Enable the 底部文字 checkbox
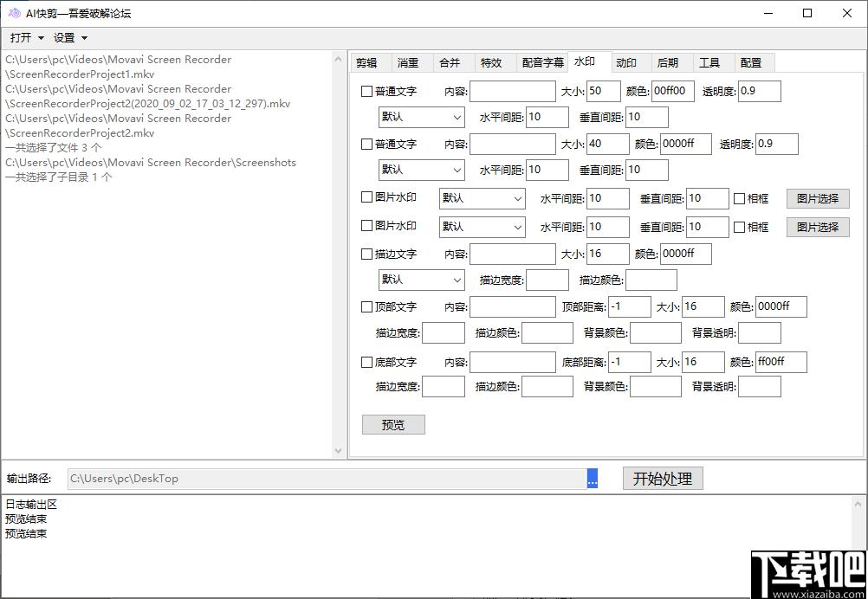The image size is (868, 599). (x=366, y=363)
